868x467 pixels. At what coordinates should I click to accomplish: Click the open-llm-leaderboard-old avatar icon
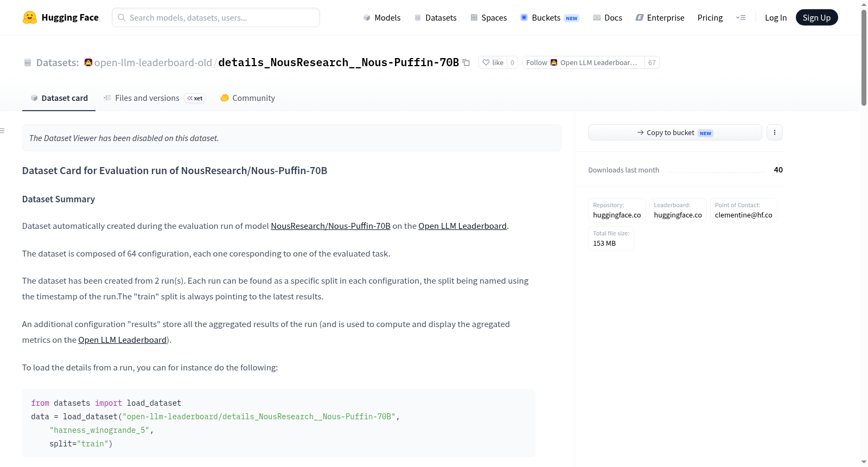coord(88,62)
